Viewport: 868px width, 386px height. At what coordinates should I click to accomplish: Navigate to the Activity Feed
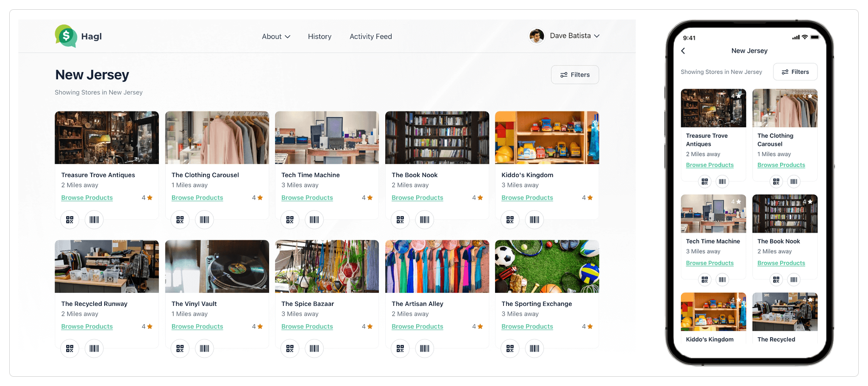point(370,36)
